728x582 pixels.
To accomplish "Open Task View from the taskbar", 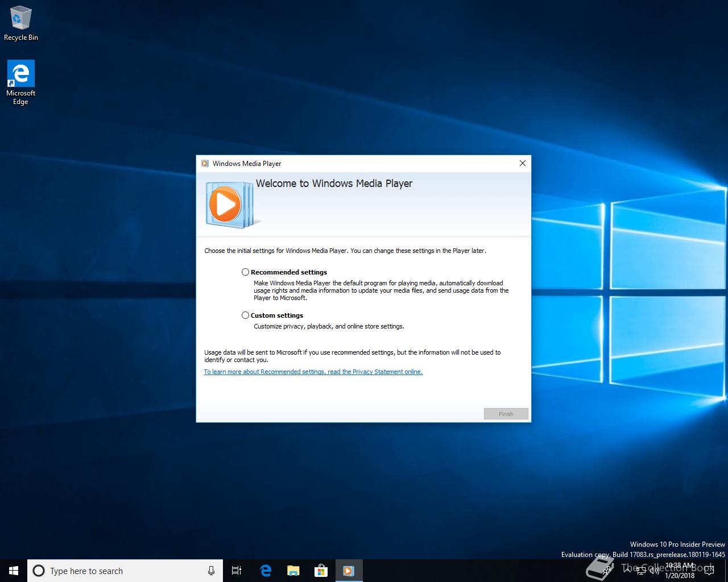I will point(237,571).
